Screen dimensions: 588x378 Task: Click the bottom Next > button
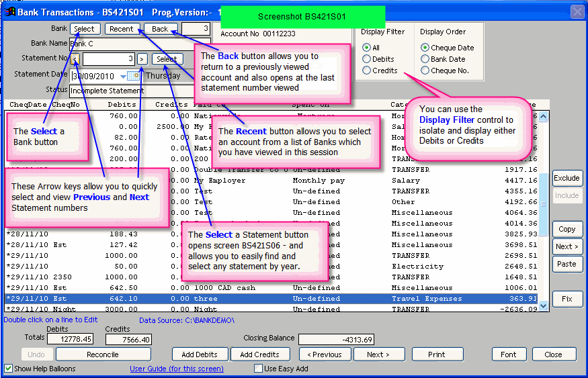pyautogui.click(x=379, y=355)
